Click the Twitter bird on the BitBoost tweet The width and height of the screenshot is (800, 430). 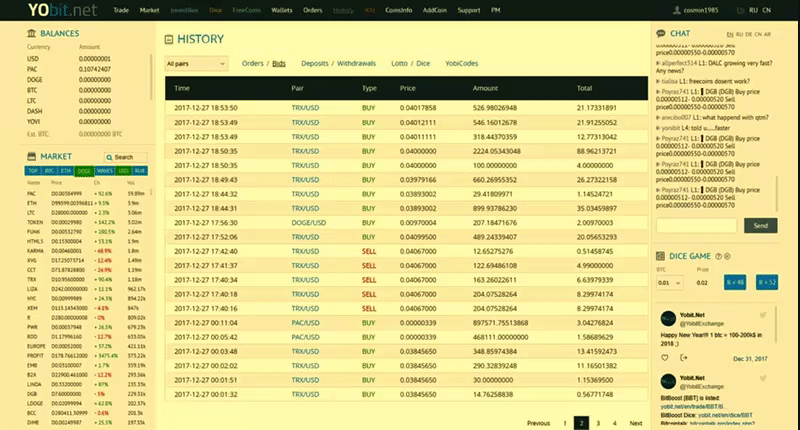(x=763, y=378)
